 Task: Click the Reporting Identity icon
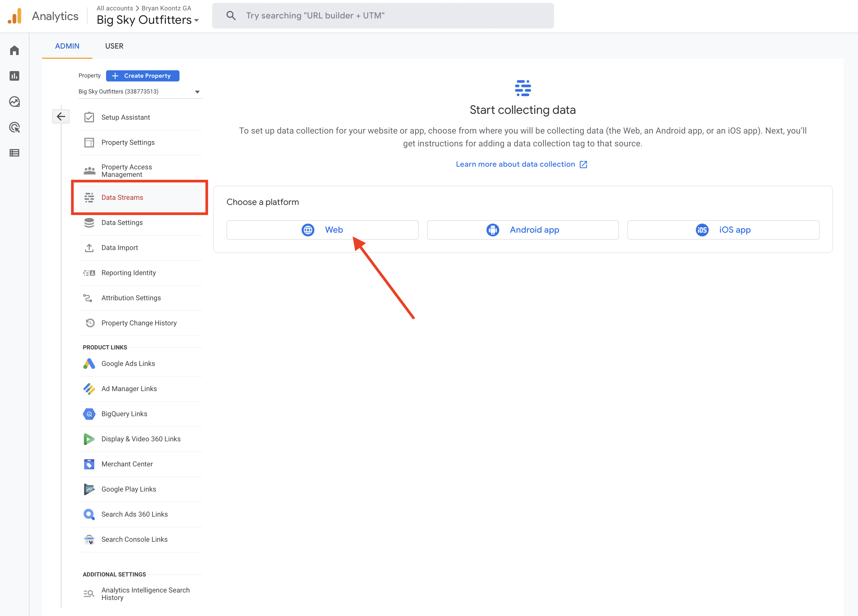(89, 273)
